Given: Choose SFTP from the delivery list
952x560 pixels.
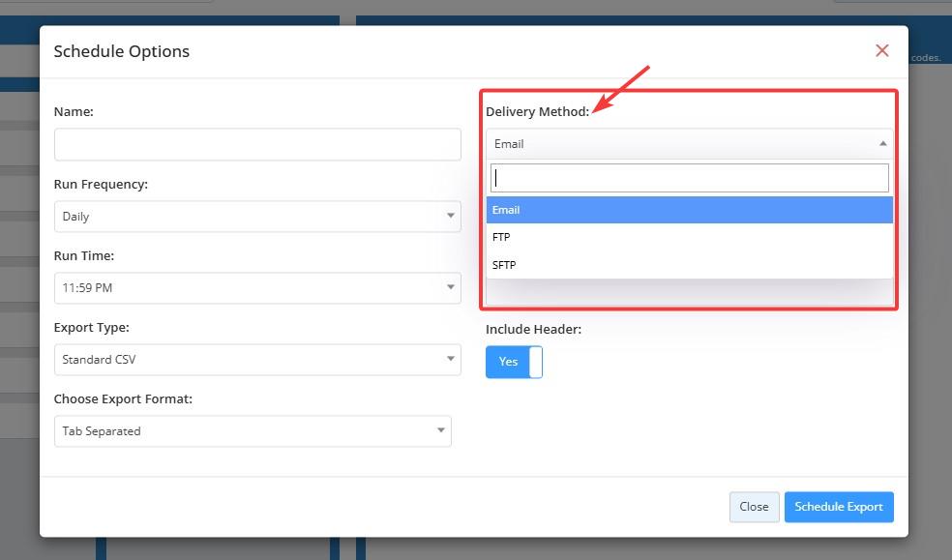Looking at the screenshot, I should click(690, 265).
